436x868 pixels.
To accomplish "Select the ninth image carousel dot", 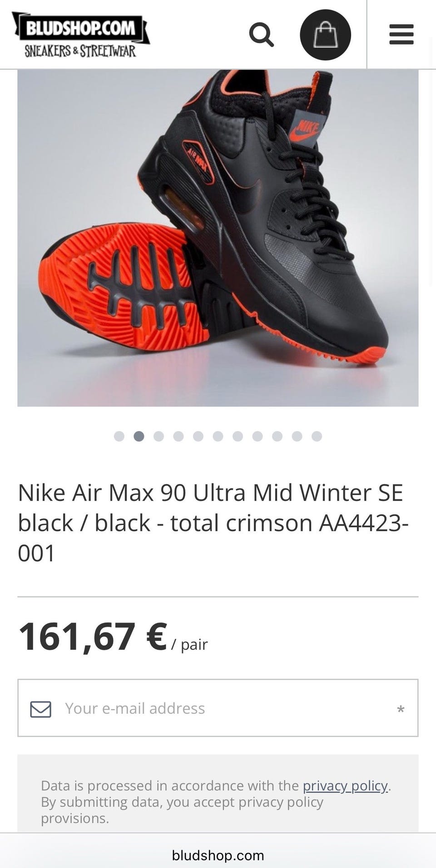I will [277, 436].
